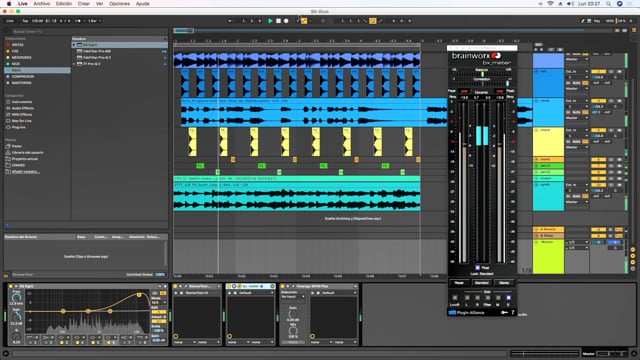Toggle the arrangement Loop switch
This screenshot has height=360, width=640.
[x=372, y=21]
